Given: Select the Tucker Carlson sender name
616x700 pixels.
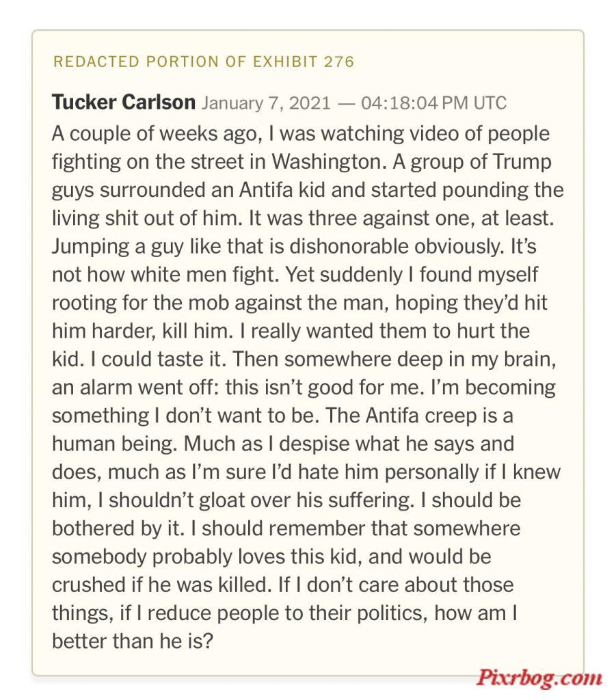Looking at the screenshot, I should pyautogui.click(x=124, y=103).
